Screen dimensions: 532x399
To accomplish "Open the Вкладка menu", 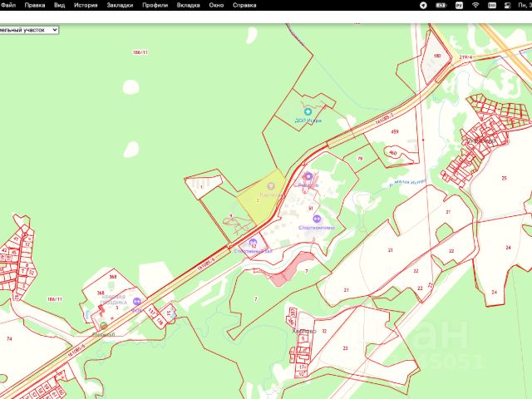I will click(x=188, y=5).
